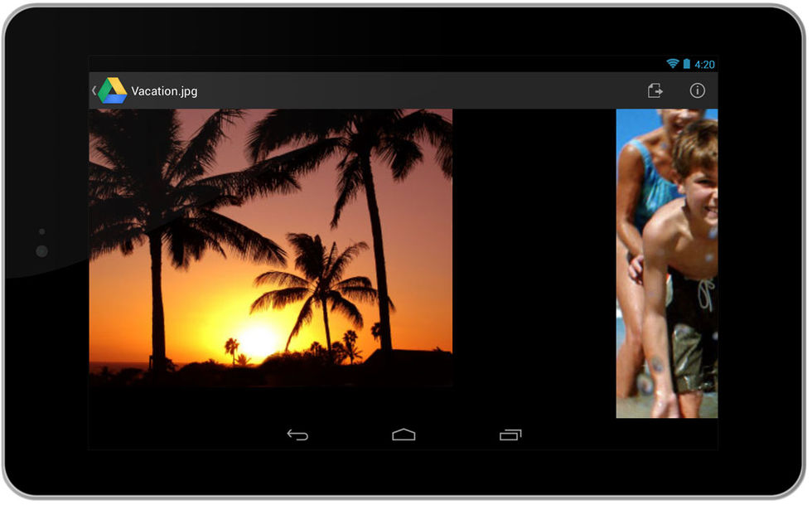The width and height of the screenshot is (812, 505).
Task: Tap the Vacation.jpg file title
Action: point(164,91)
